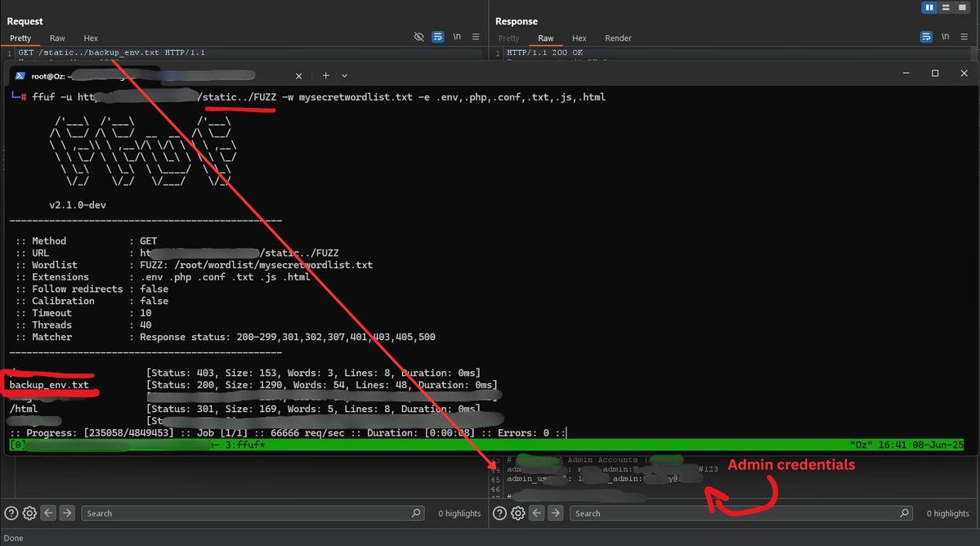Screen dimensions: 980x546
Task: Select top-bottom split layout icon at top right
Action: (x=946, y=7)
